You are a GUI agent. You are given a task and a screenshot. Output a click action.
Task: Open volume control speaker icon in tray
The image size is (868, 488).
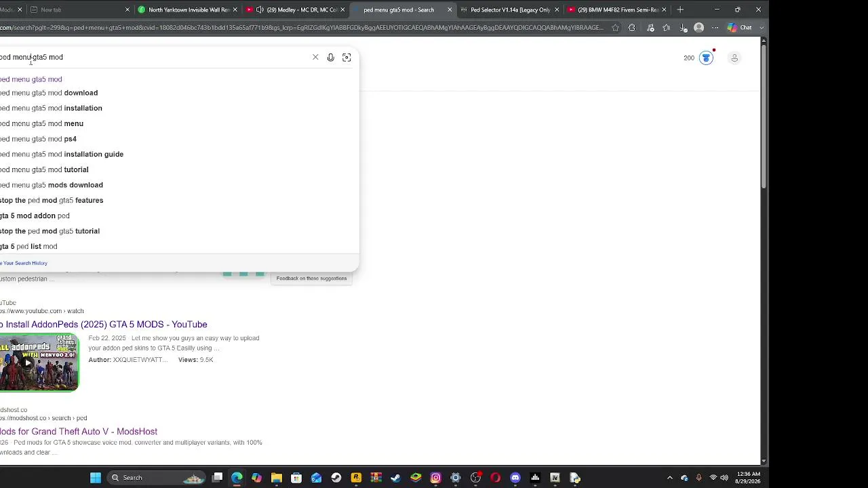(x=724, y=478)
